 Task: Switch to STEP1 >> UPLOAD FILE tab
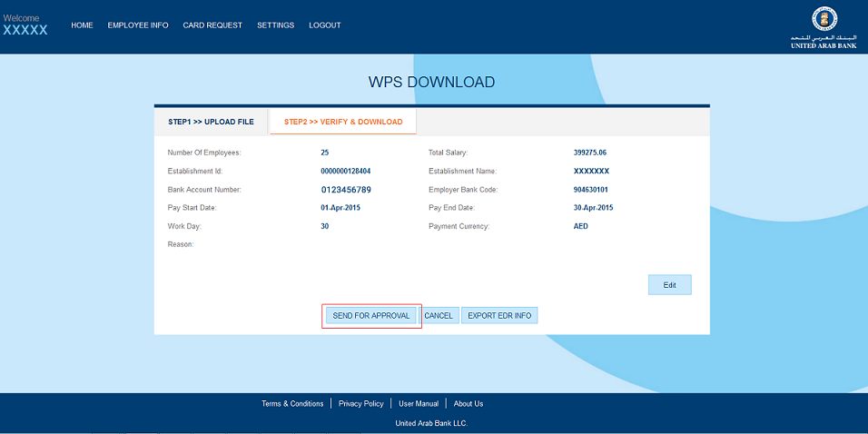211,122
